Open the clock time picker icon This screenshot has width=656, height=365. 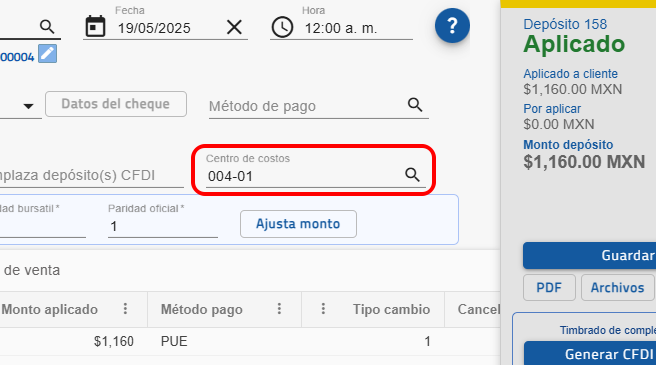(x=282, y=27)
